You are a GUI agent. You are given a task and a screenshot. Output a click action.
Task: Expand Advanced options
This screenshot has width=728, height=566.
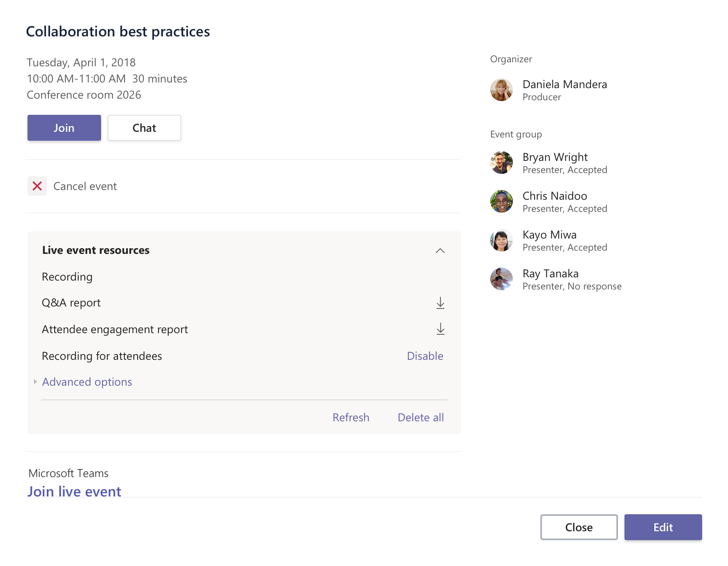click(87, 382)
